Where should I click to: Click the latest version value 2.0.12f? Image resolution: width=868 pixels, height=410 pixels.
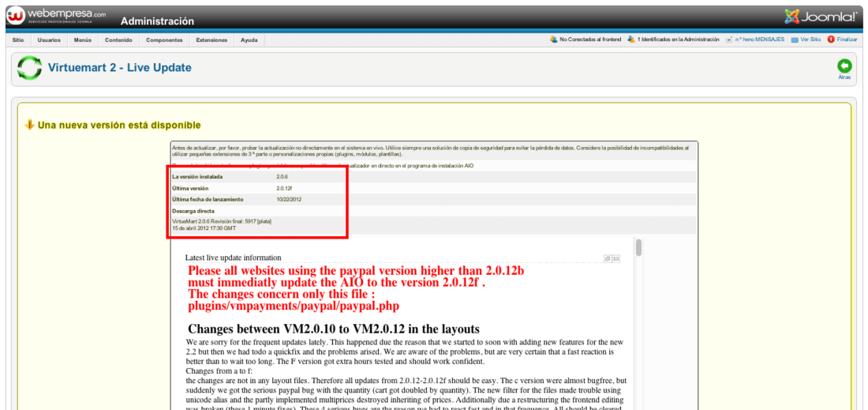tap(284, 188)
